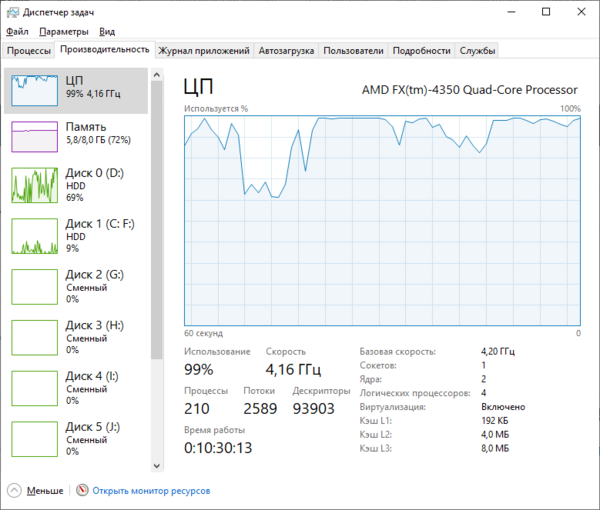Click the uptime value 0:10:30:13
The height and width of the screenshot is (510, 600).
click(x=218, y=448)
